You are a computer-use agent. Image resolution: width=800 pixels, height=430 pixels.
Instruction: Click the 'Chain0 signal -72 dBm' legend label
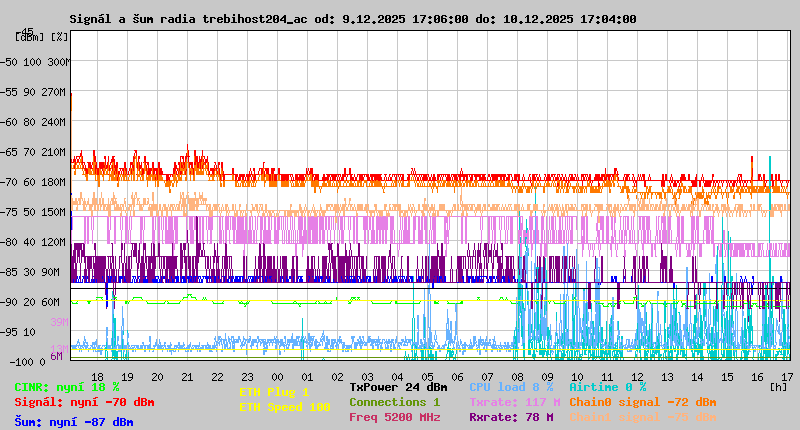coord(643,402)
